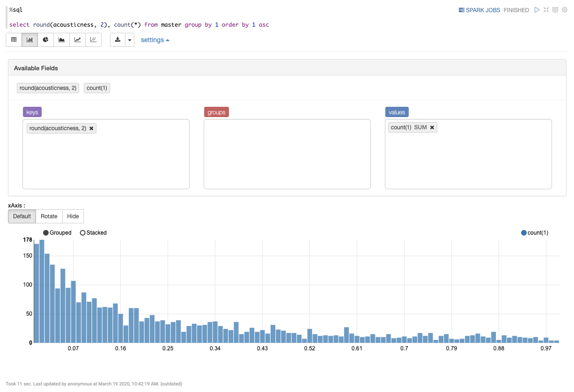
Task: Click the FINISHED status text
Action: pos(516,10)
